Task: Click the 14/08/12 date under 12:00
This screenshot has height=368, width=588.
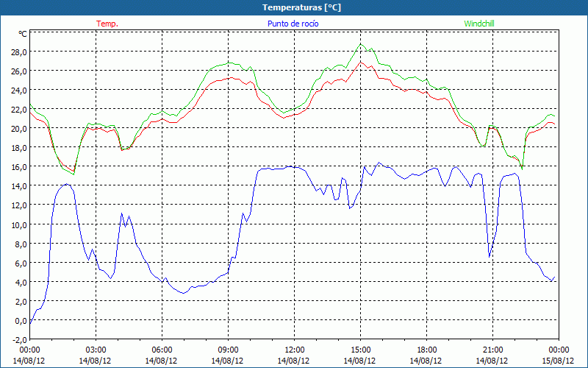Action: tap(293, 361)
